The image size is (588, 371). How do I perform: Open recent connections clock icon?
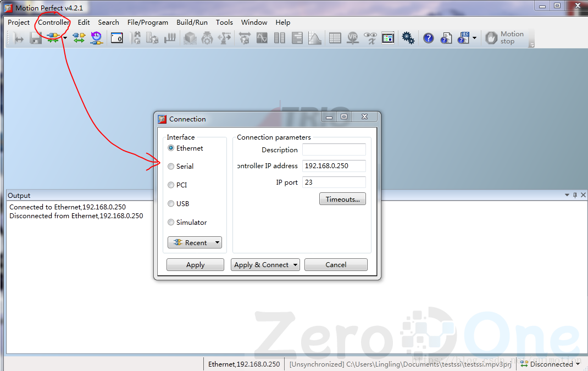point(97,38)
